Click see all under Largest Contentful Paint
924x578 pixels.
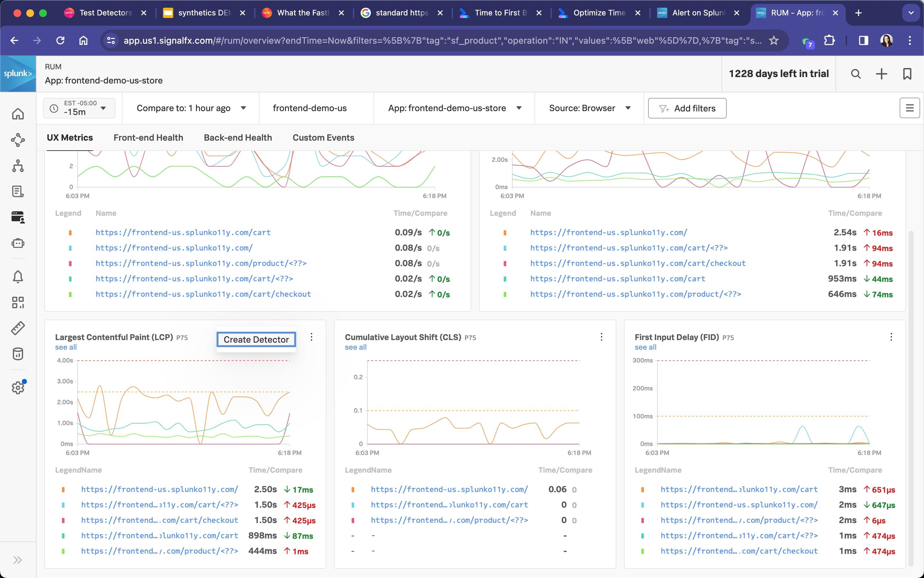(66, 347)
